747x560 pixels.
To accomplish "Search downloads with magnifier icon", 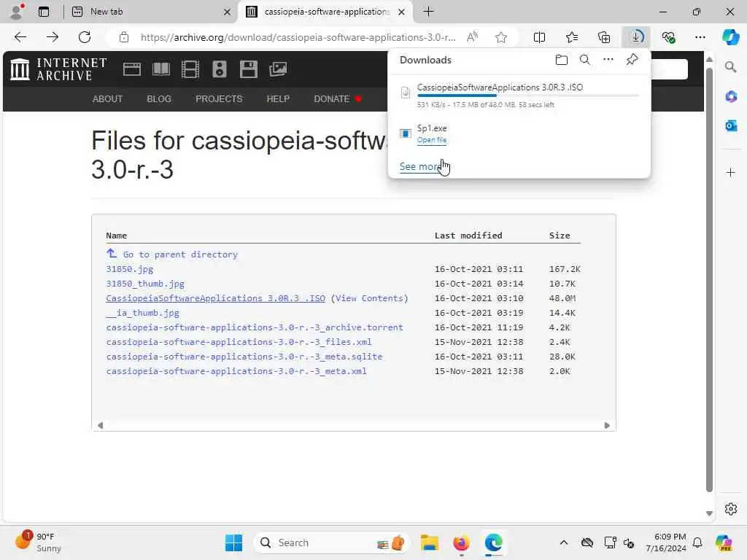I will click(584, 60).
